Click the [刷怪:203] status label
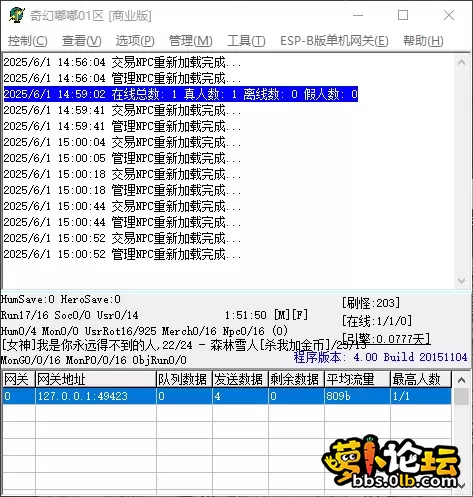Image resolution: width=473 pixels, height=497 pixels. 371,303
